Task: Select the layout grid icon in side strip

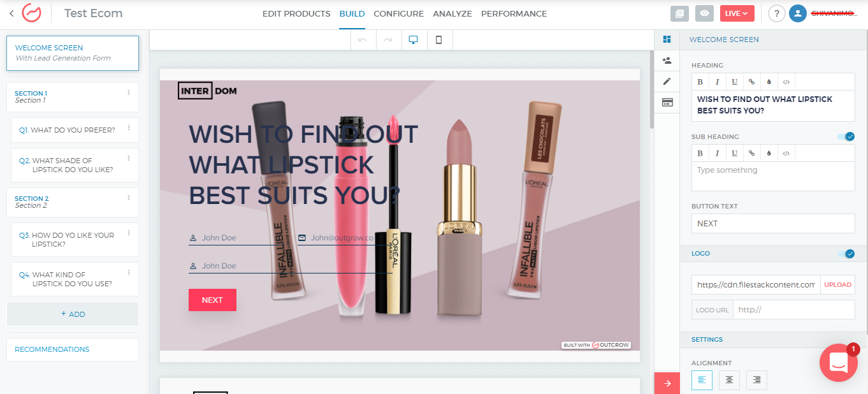Action: (667, 40)
